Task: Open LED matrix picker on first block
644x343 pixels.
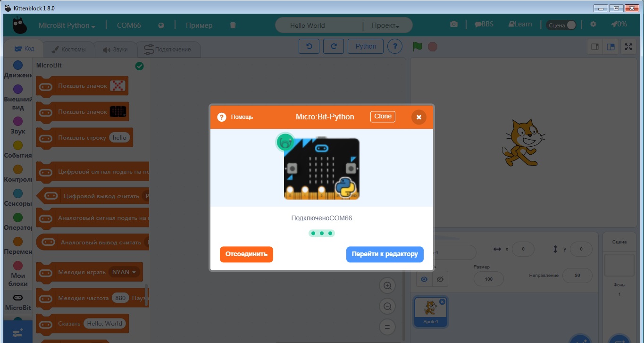Action: [117, 85]
